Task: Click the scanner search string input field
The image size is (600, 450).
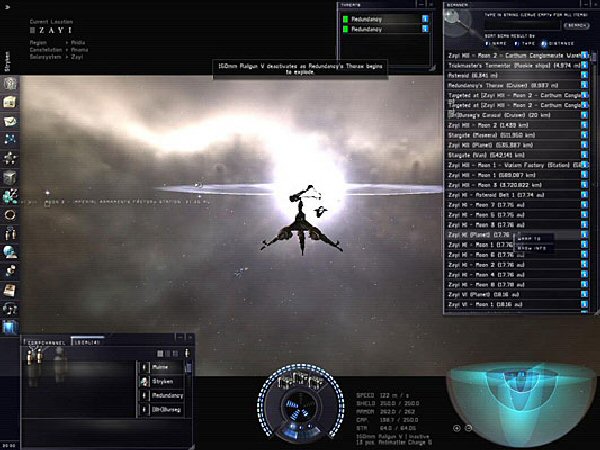Action: [522, 25]
